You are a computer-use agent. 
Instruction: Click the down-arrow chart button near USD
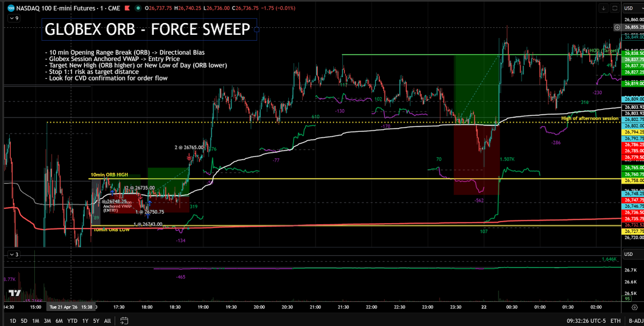(x=604, y=8)
